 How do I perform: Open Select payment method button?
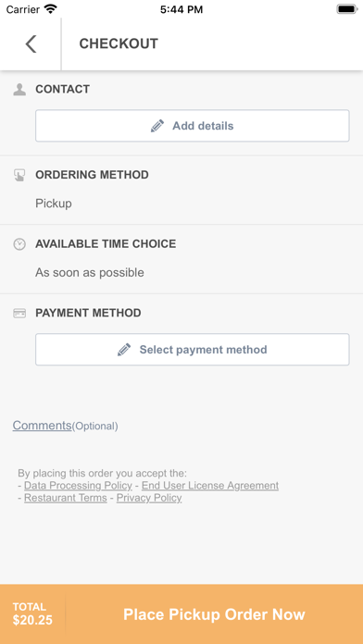tap(193, 350)
